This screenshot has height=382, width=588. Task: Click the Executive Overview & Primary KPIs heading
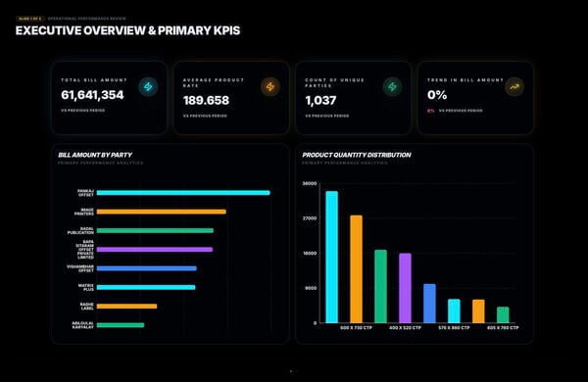coord(127,30)
